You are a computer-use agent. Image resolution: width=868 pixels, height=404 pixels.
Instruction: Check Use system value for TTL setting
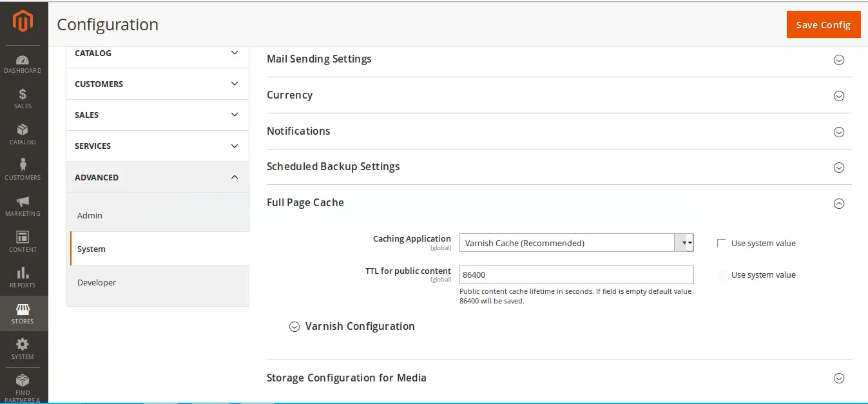pyautogui.click(x=721, y=274)
